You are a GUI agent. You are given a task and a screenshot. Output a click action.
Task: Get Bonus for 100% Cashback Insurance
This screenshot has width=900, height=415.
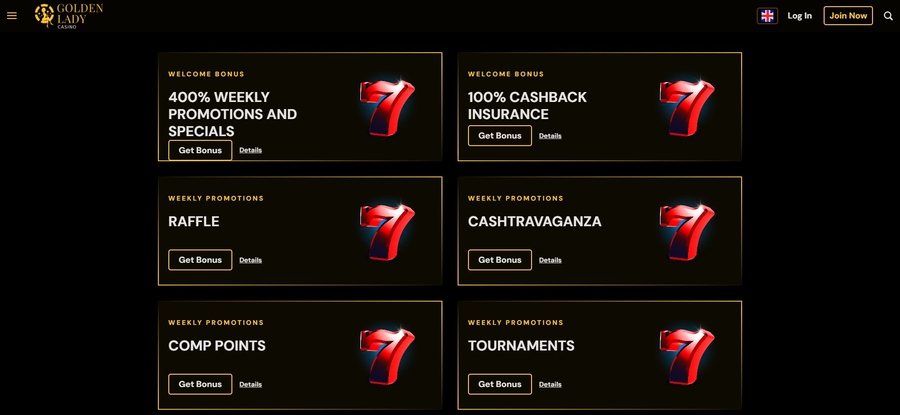500,136
